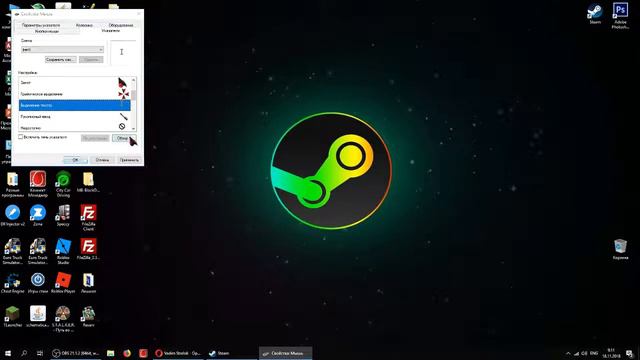This screenshot has height=360, width=640.
Task: Select the TLauncher Minecraft icon
Action: [x=12, y=317]
